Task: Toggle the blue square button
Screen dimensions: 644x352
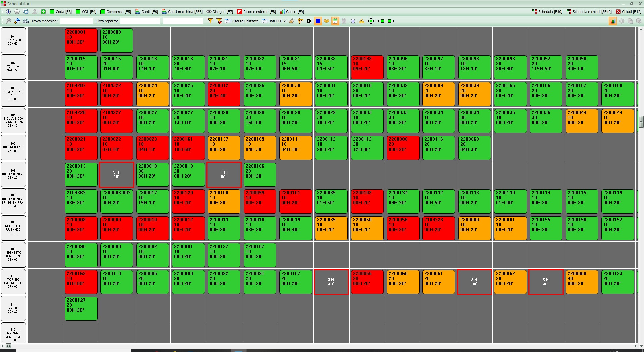Action: (x=318, y=21)
